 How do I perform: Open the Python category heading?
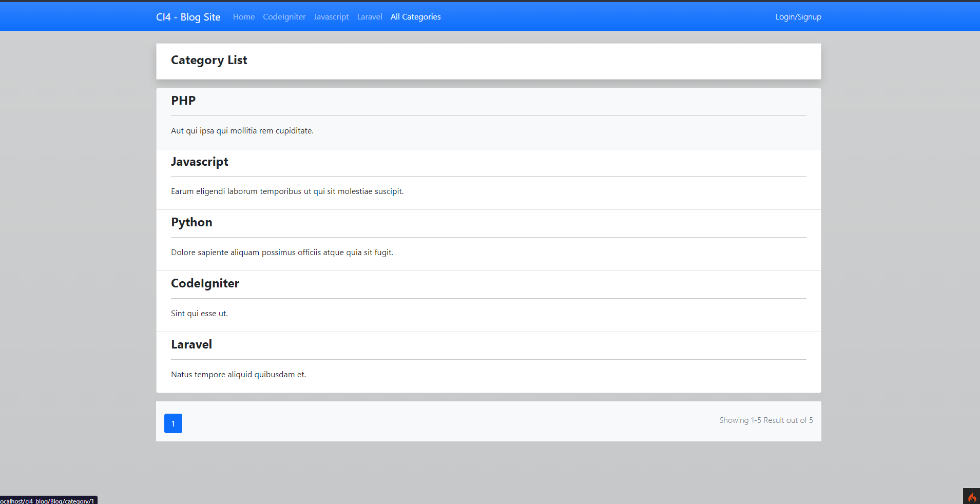coord(191,222)
